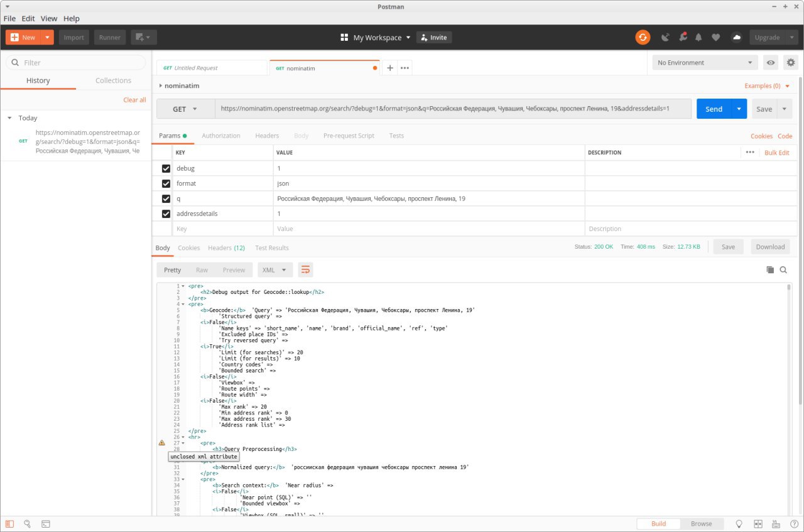Open Bootcamp lightbulb icon in status bar
The image size is (804, 532).
[739, 524]
